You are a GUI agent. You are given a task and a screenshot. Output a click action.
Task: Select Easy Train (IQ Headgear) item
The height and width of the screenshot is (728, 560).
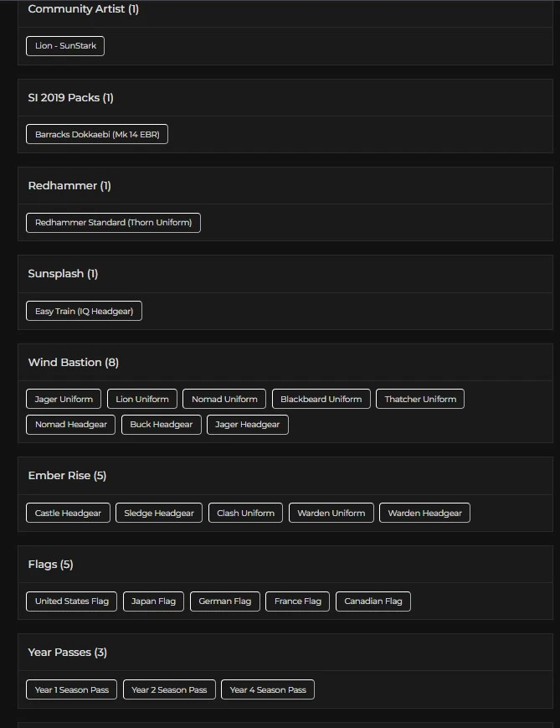click(84, 312)
